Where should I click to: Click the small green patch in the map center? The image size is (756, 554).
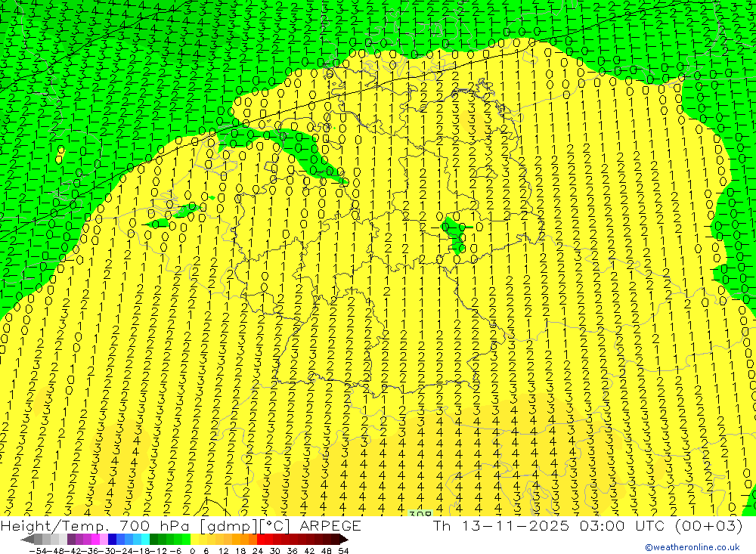[x=455, y=234]
